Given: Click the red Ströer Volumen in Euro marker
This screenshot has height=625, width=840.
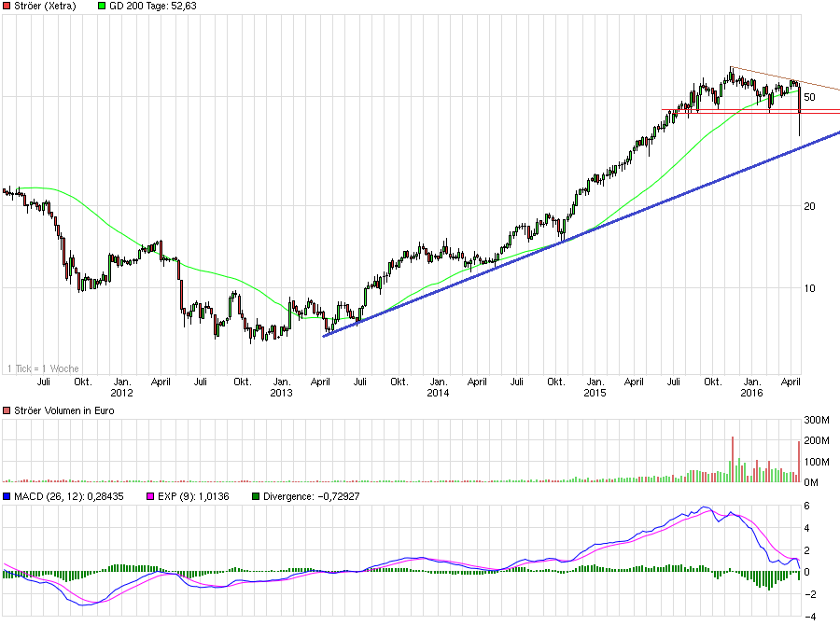Looking at the screenshot, I should coord(7,410).
